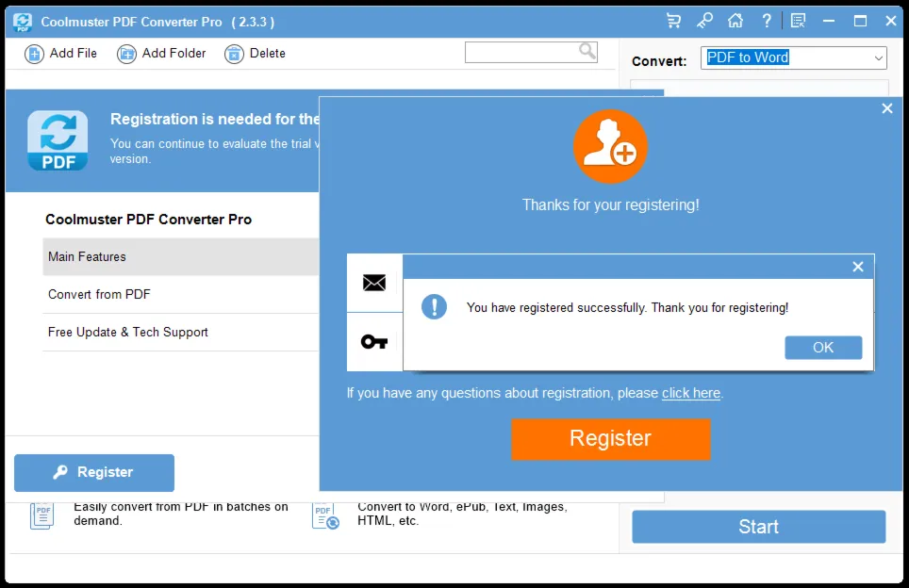Screen dimensions: 909x588
Task: Minimize the Coolmuster window
Action: coord(829,22)
